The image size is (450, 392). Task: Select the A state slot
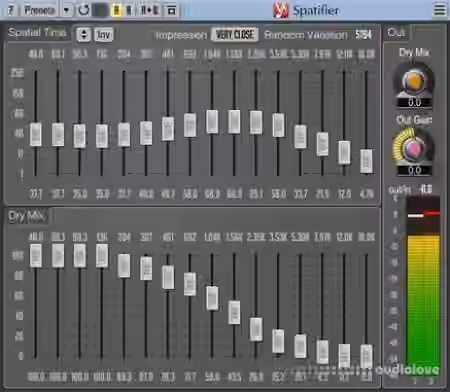pos(116,10)
